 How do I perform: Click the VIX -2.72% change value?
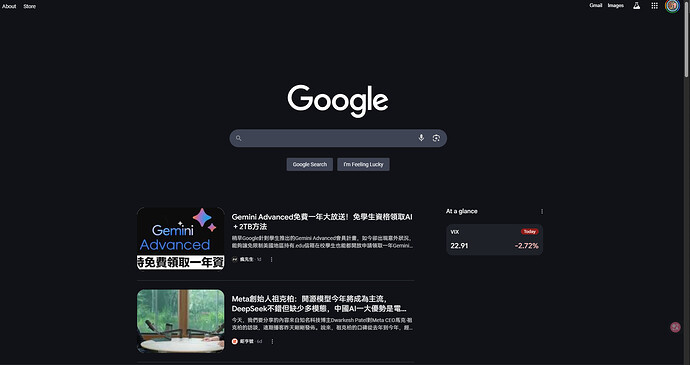coord(527,246)
